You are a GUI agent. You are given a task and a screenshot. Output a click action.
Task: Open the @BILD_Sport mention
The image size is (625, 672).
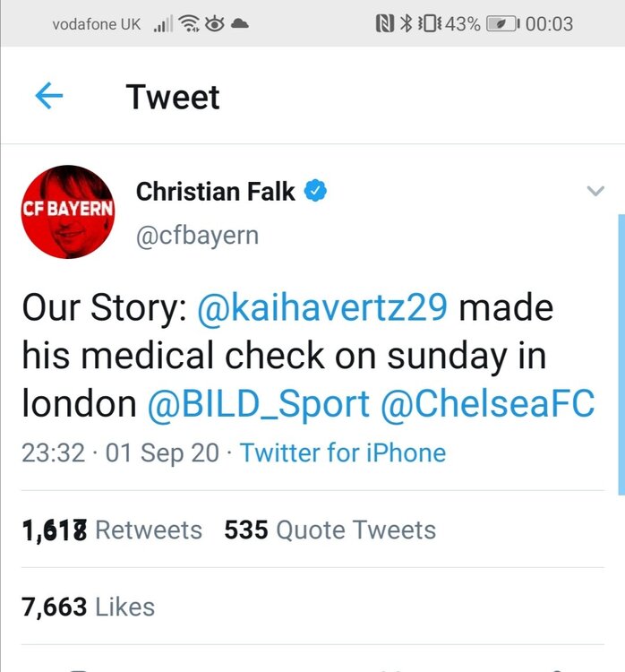tap(258, 404)
